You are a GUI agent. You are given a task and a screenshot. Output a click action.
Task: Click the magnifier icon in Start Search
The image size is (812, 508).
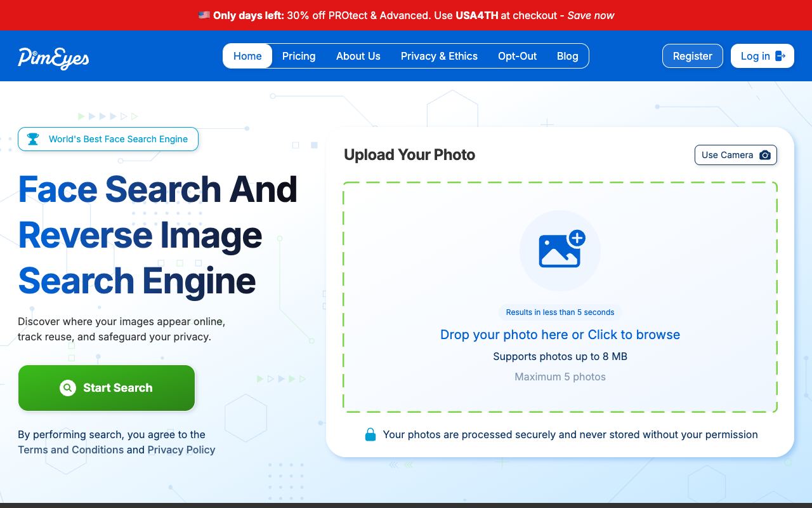pyautogui.click(x=68, y=388)
